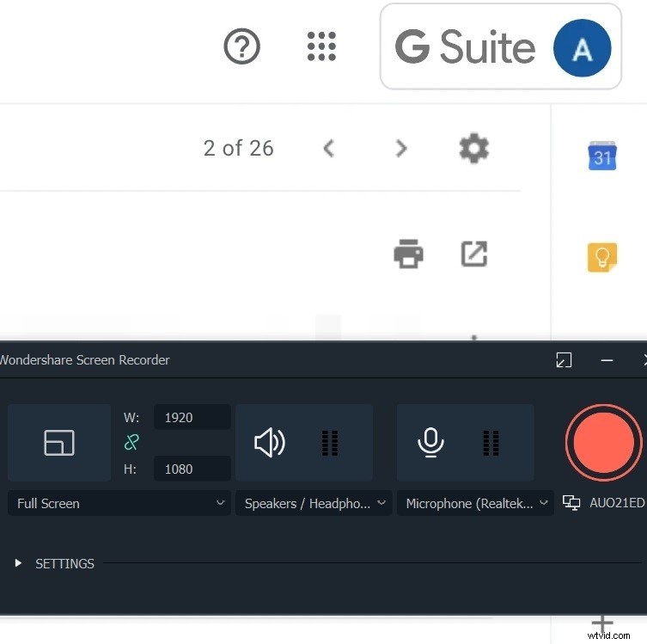Shrink the Screen Recorder to compact mode
This screenshot has height=644, width=647.
[x=564, y=360]
